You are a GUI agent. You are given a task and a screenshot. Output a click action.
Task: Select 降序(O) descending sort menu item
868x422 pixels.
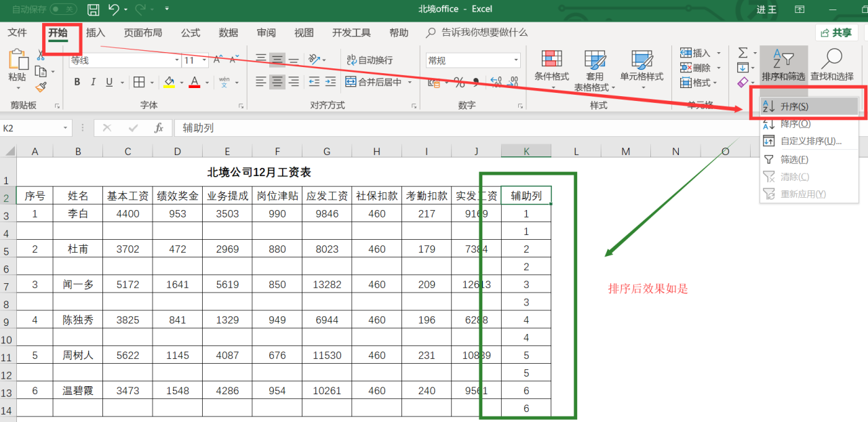coord(809,124)
